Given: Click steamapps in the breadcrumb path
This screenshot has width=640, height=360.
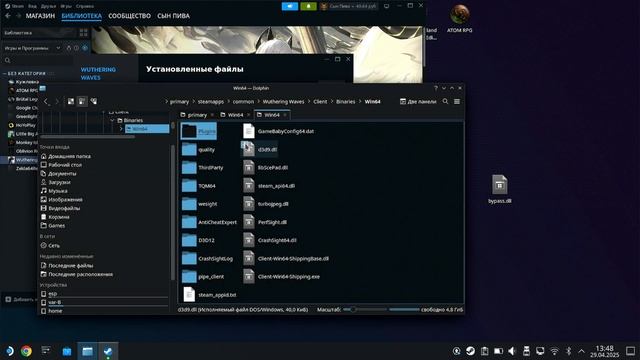Looking at the screenshot, I should coord(211,101).
